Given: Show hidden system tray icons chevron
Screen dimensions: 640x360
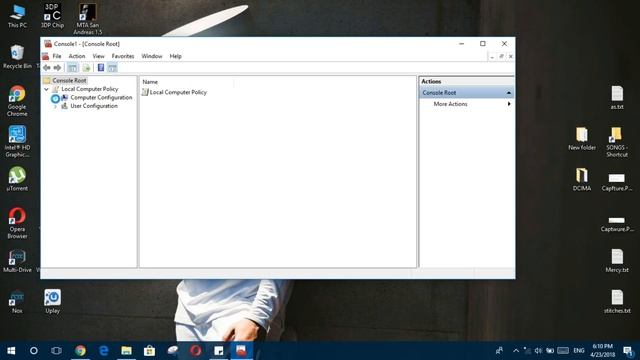Looking at the screenshot, I should (x=516, y=351).
